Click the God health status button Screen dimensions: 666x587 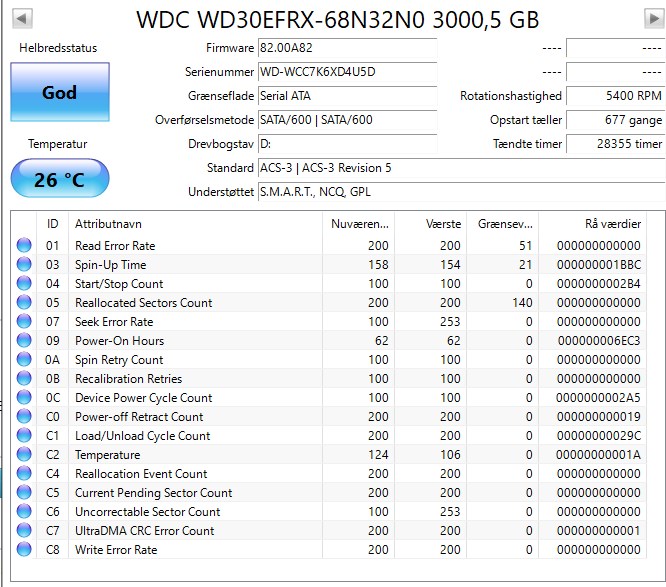coord(60,92)
